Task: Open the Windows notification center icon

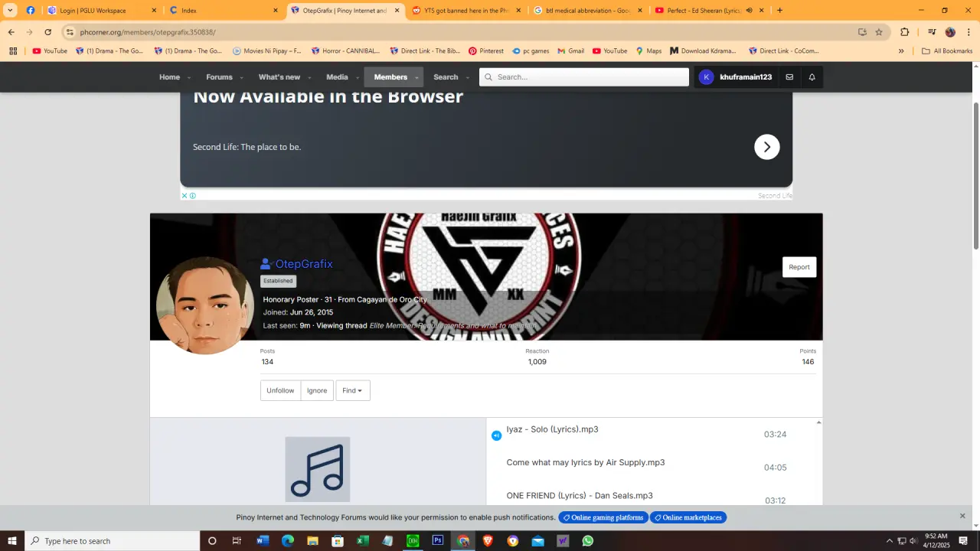Action: point(963,541)
